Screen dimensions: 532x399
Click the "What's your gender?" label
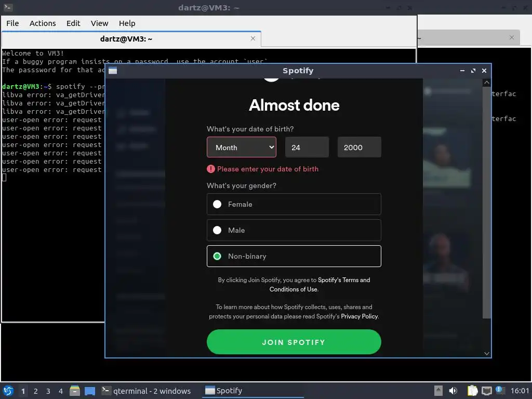(242, 185)
